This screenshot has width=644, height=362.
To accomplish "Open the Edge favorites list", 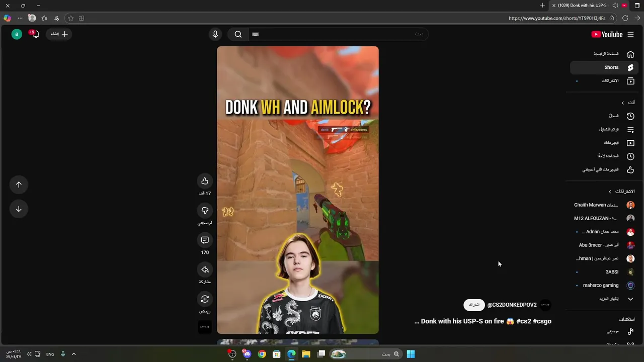I will (x=44, y=18).
